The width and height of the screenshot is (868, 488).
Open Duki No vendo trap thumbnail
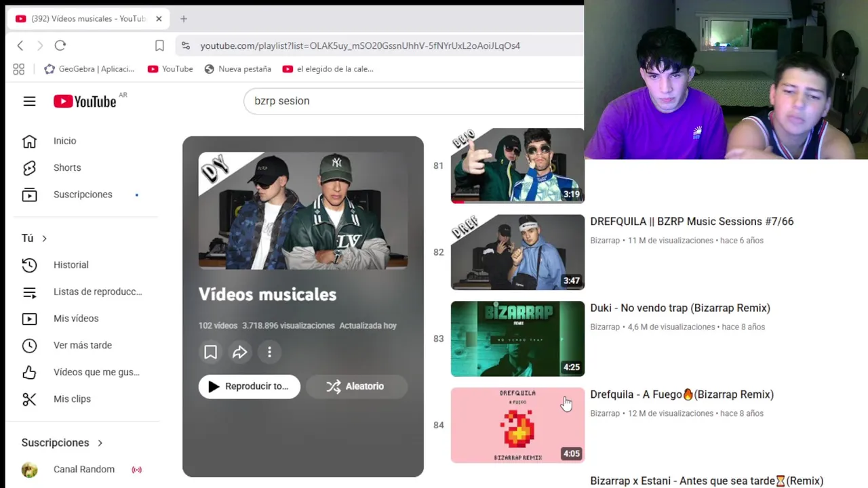tap(517, 339)
